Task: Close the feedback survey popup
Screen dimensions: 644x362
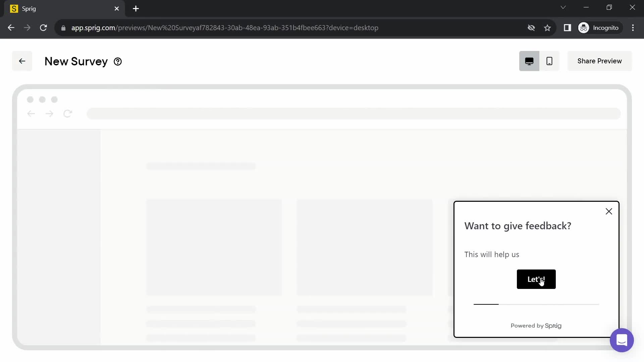Action: click(609, 211)
